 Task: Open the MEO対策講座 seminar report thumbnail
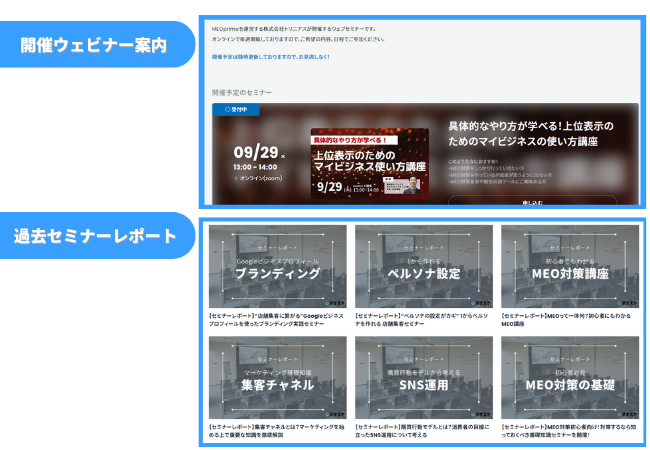570,266
